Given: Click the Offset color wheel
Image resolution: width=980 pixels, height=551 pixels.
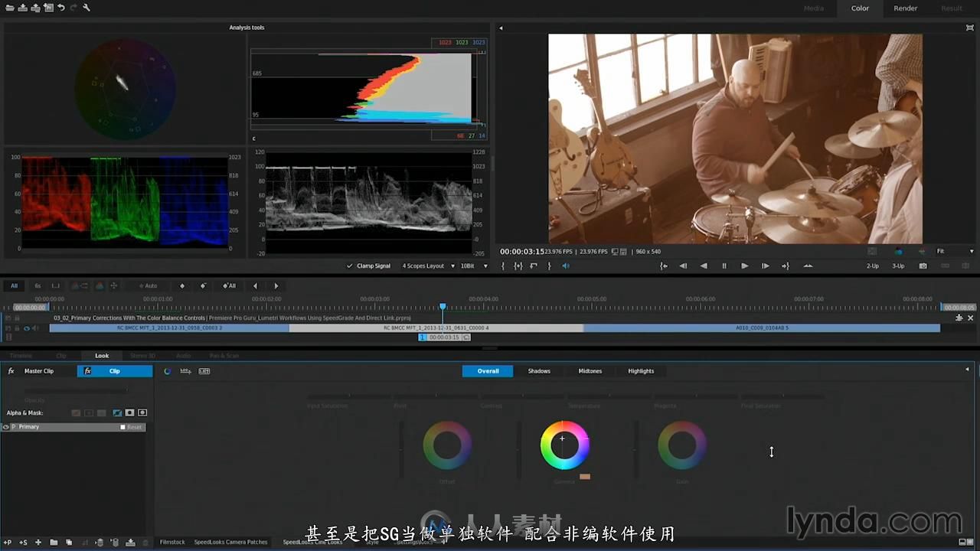Looking at the screenshot, I should [447, 445].
